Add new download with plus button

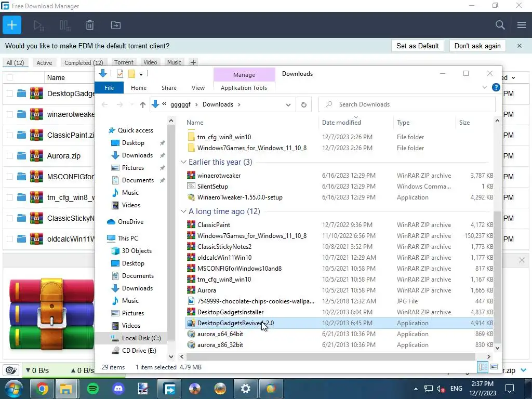[x=12, y=25]
